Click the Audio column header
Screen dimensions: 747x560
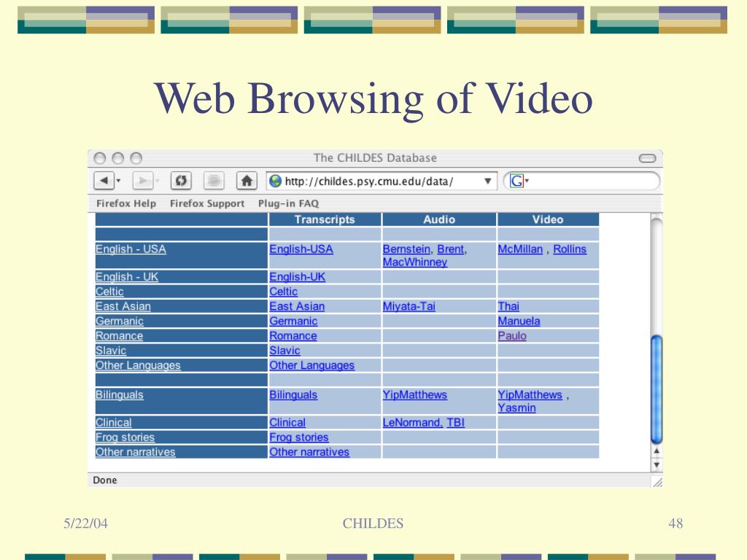[439, 219]
